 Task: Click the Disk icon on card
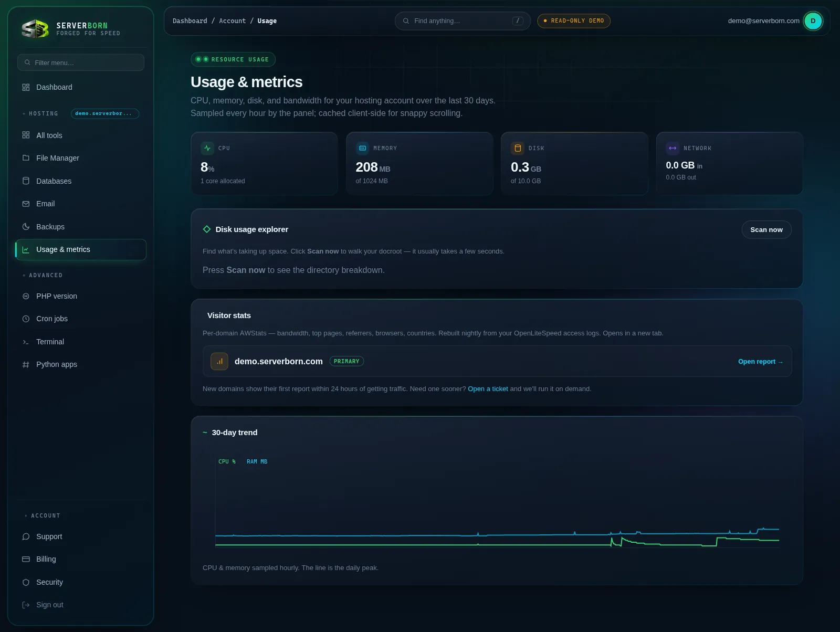(x=518, y=148)
